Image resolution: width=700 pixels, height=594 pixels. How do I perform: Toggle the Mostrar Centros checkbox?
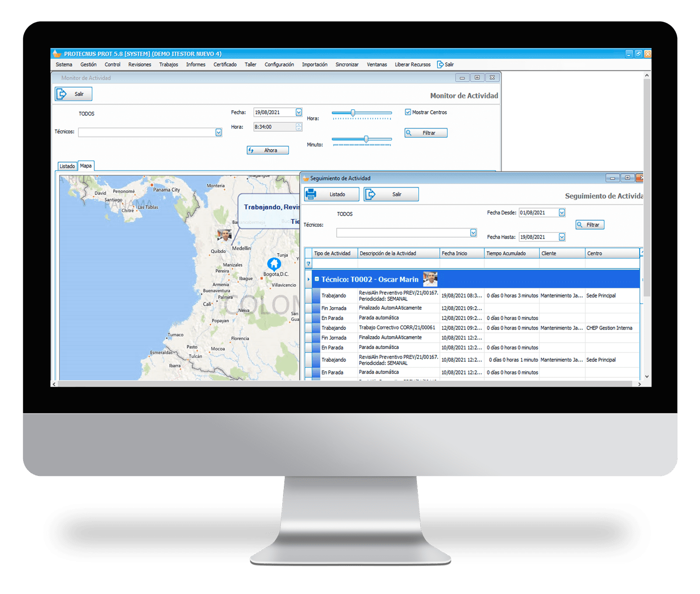pyautogui.click(x=408, y=112)
